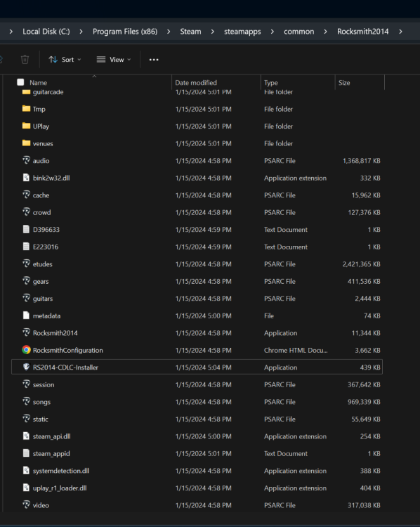
Task: Click the crowd PSARC file icon
Action: (x=26, y=212)
